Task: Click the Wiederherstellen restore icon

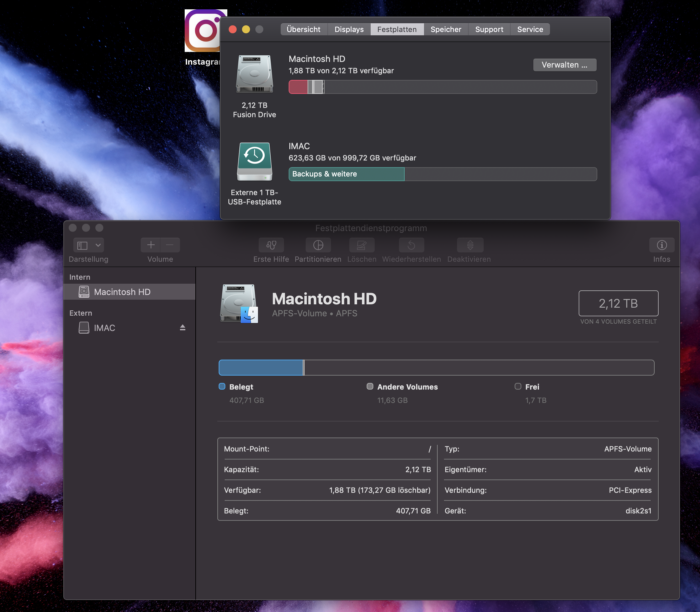Action: 411,245
